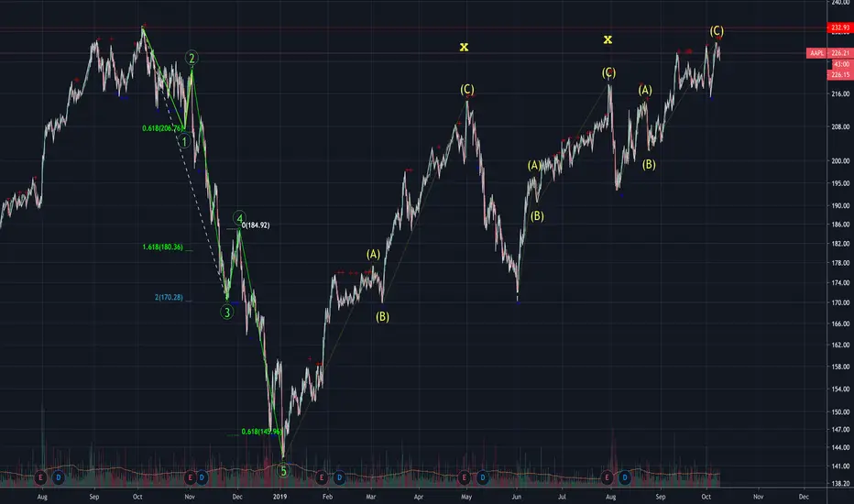Click the Apr label on the time axis
Image resolution: width=854 pixels, height=504 pixels.
tap(418, 497)
